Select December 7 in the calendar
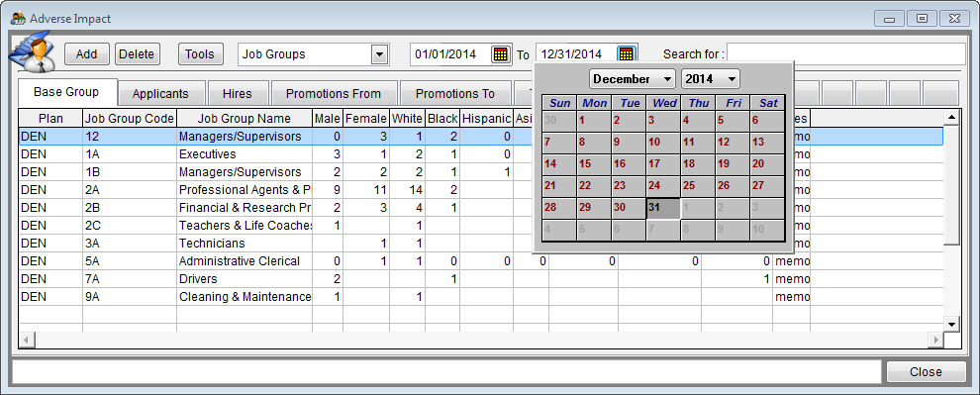The height and width of the screenshot is (395, 980). (x=558, y=143)
